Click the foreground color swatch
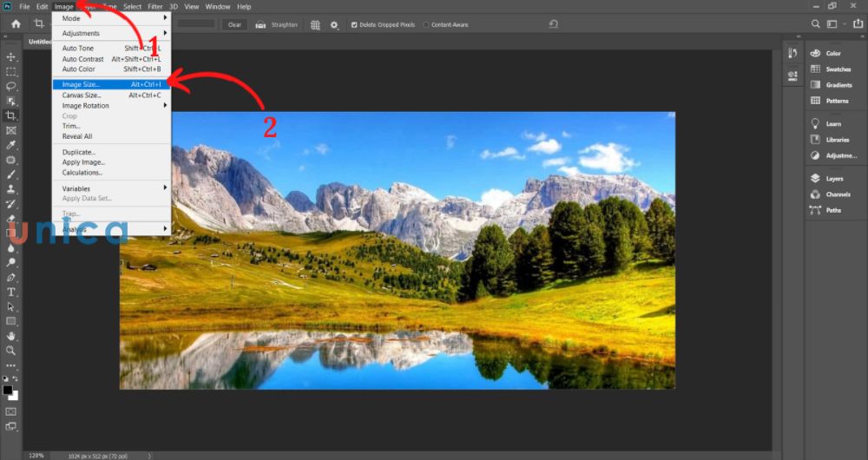Image resolution: width=868 pixels, height=460 pixels. click(7, 391)
